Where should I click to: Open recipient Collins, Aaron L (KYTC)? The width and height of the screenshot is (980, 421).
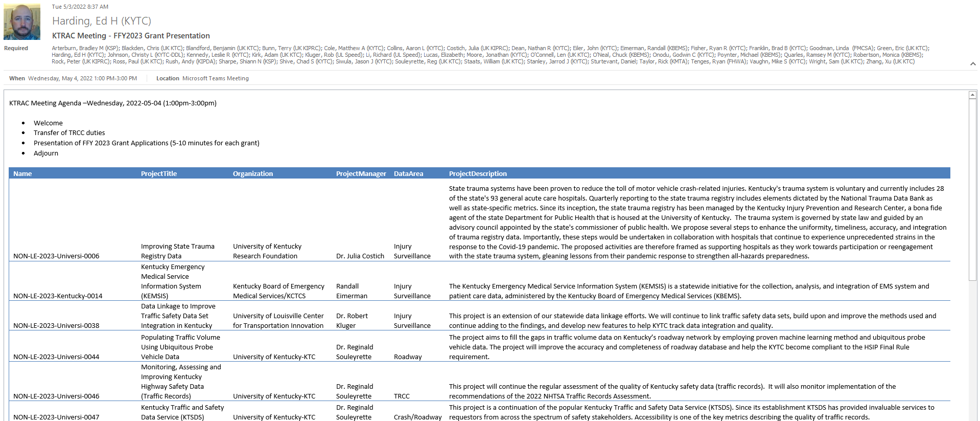pyautogui.click(x=415, y=48)
